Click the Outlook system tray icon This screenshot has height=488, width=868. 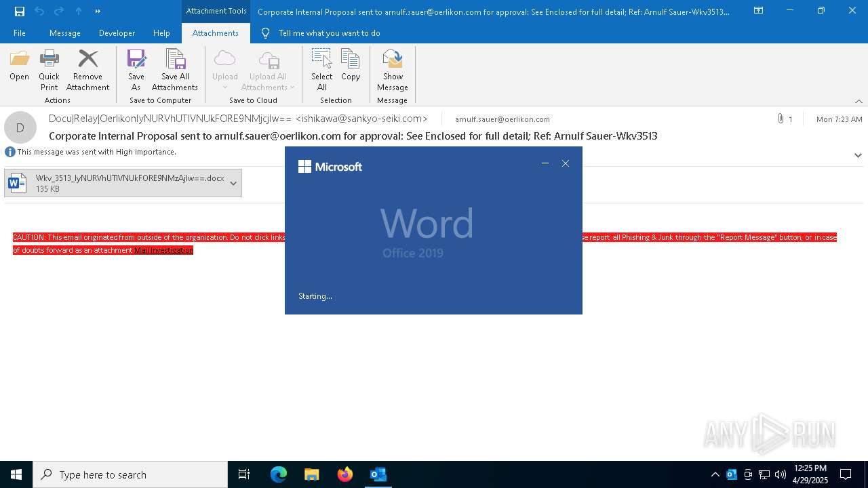tap(732, 474)
